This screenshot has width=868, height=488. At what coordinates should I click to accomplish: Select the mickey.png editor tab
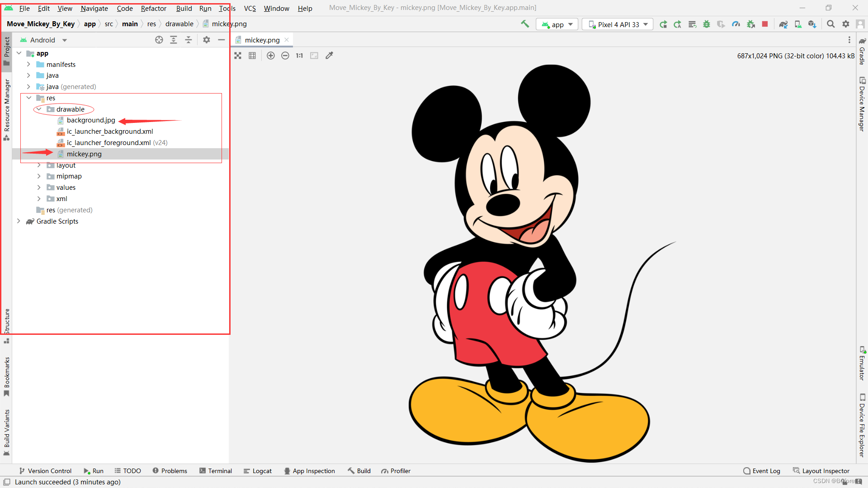click(262, 40)
